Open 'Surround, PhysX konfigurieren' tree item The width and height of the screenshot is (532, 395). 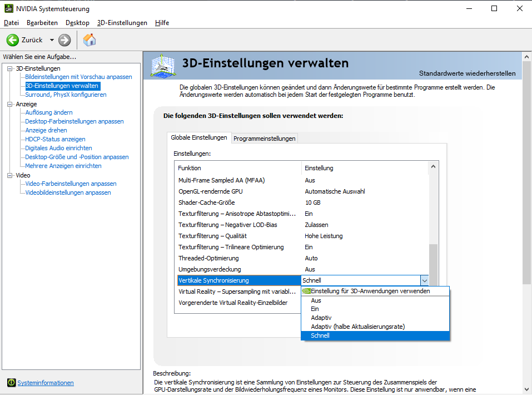[x=66, y=95]
